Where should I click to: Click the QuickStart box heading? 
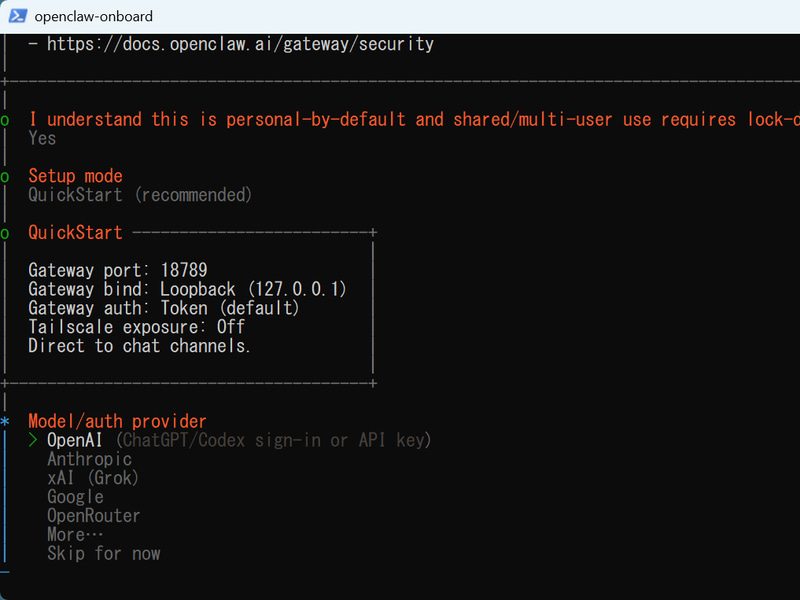coord(76,233)
